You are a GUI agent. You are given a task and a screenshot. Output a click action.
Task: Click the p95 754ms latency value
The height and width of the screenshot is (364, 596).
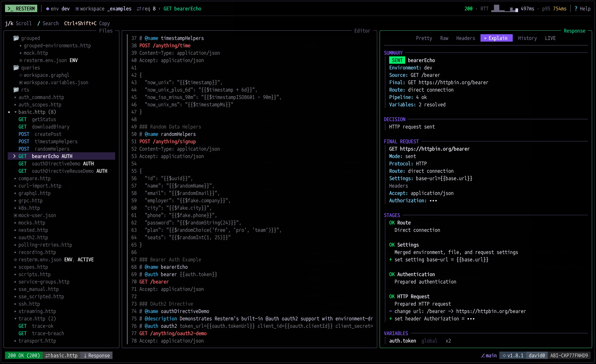pyautogui.click(x=554, y=9)
